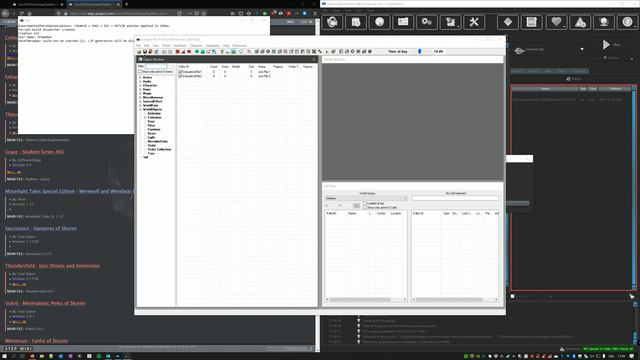Image resolution: width=640 pixels, height=360 pixels.
Task: Click the red square icon in Creation Kit toolbar
Action: click(x=178, y=51)
